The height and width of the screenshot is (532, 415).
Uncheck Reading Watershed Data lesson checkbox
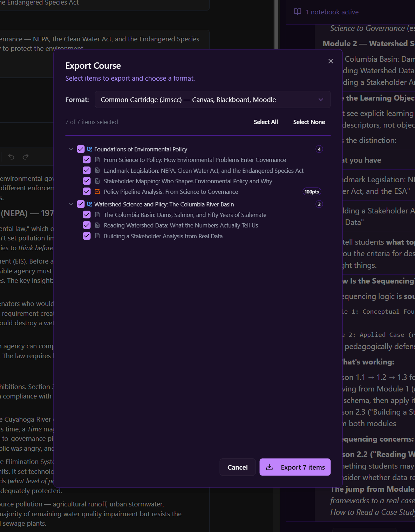point(87,225)
